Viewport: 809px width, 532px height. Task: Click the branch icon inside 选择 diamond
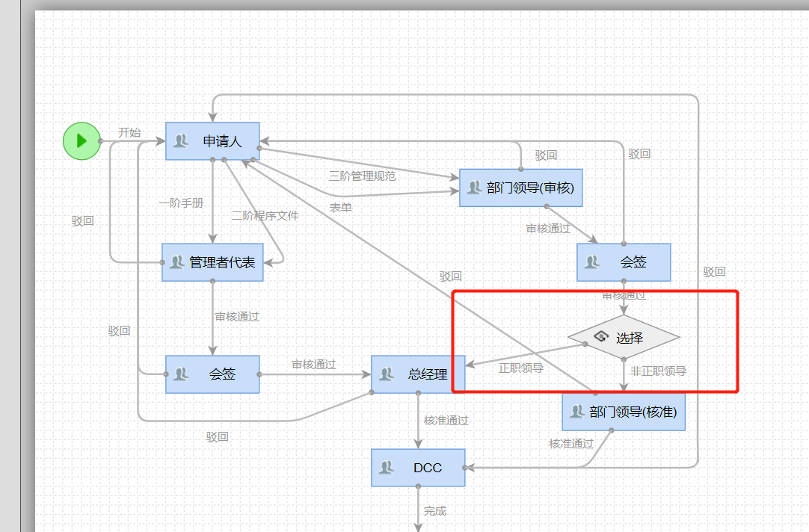click(601, 337)
